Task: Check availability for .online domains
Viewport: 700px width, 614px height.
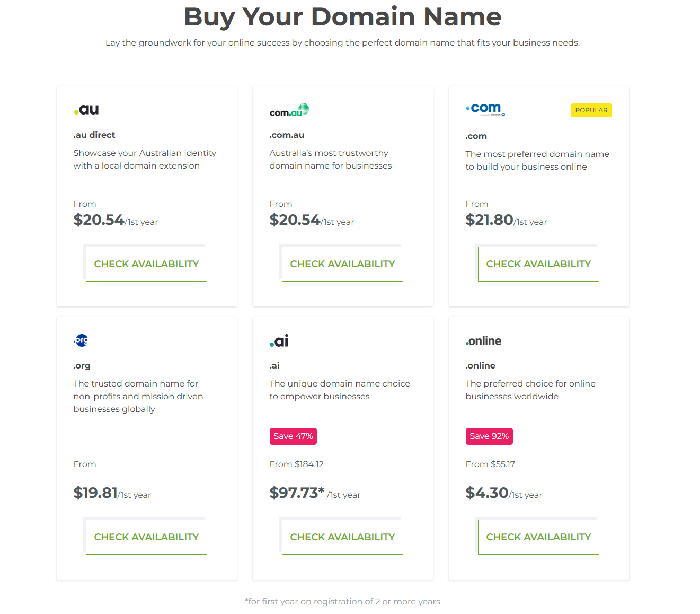Action: 538,537
